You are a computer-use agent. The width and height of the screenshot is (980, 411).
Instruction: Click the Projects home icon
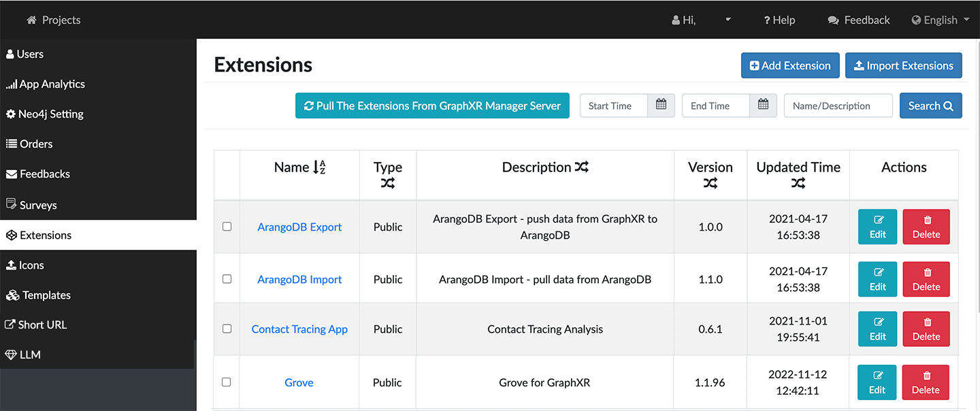(x=31, y=20)
